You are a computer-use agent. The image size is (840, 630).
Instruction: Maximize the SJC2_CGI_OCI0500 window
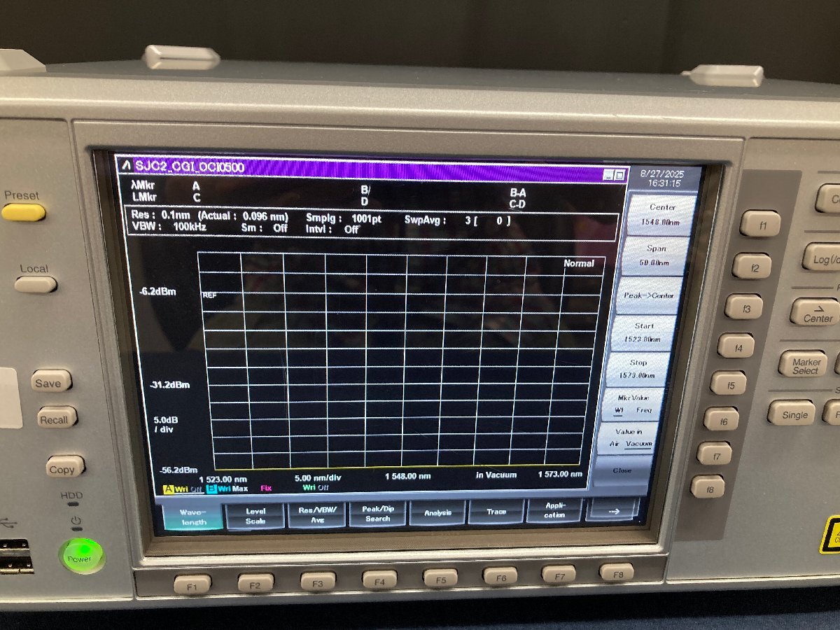pos(620,175)
